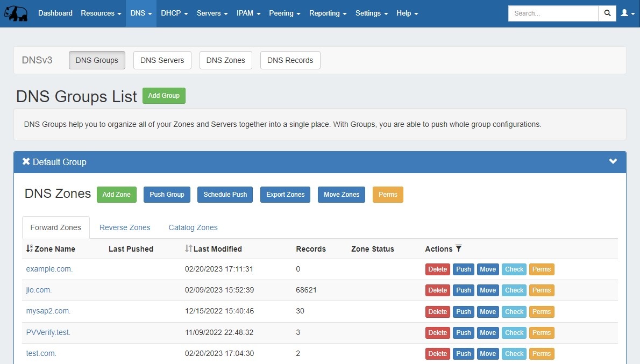Open the Peering dropdown menu
Screen dimensions: 640x364
(x=285, y=13)
